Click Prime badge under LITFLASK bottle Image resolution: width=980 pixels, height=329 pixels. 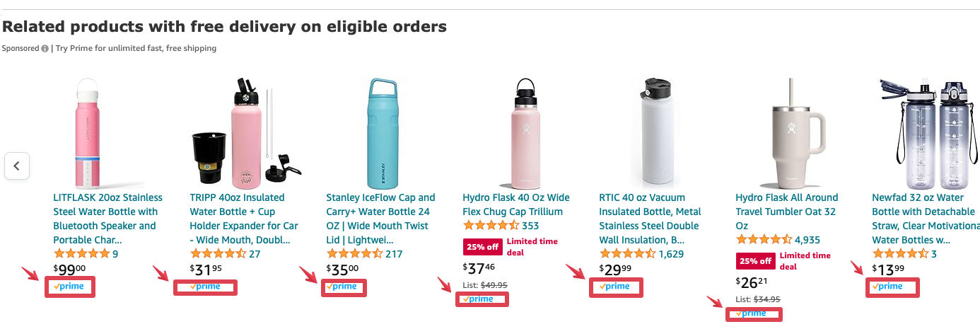pos(69,287)
